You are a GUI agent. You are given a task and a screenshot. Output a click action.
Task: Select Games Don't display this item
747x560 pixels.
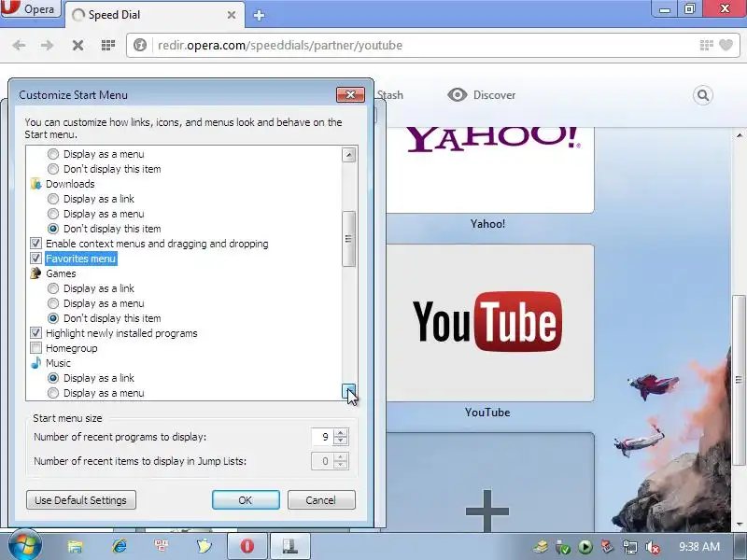pyautogui.click(x=53, y=318)
